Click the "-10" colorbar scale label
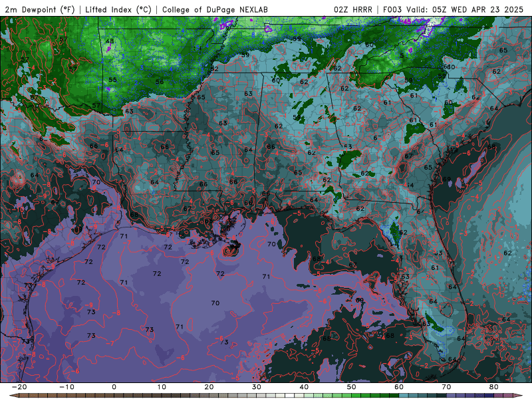 66,387
